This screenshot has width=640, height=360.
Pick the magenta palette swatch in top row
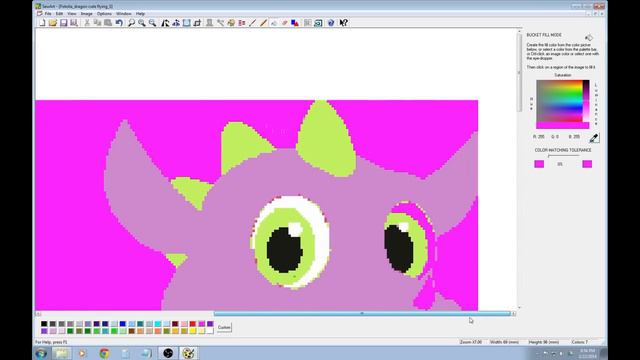click(202, 324)
